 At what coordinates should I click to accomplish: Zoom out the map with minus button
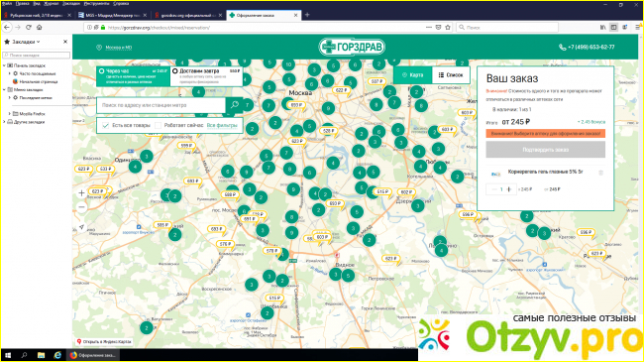(81, 207)
